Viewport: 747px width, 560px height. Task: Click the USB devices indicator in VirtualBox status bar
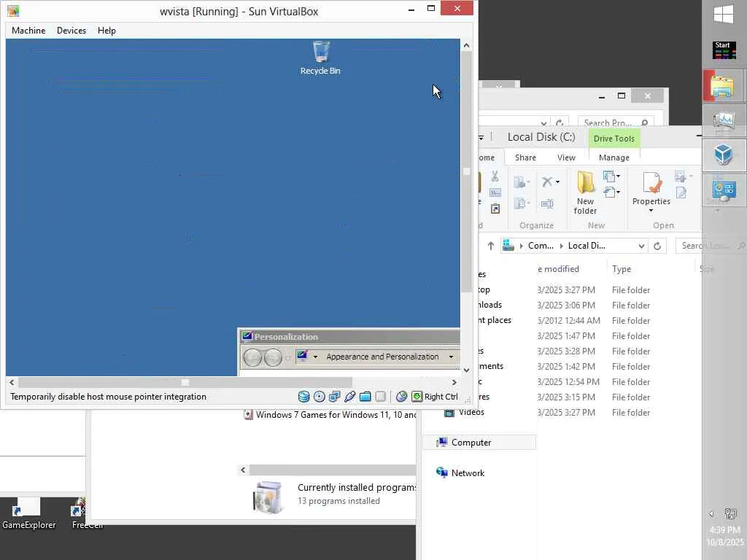[349, 396]
